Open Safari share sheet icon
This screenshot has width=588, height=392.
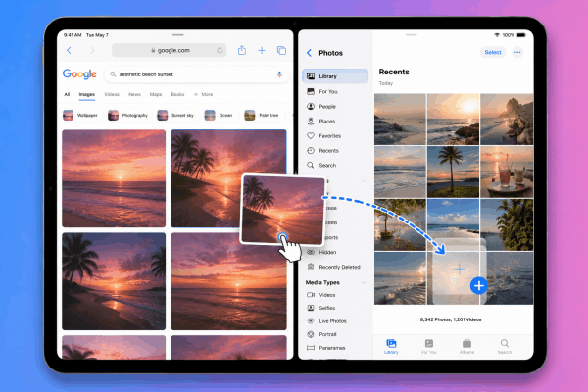(242, 50)
